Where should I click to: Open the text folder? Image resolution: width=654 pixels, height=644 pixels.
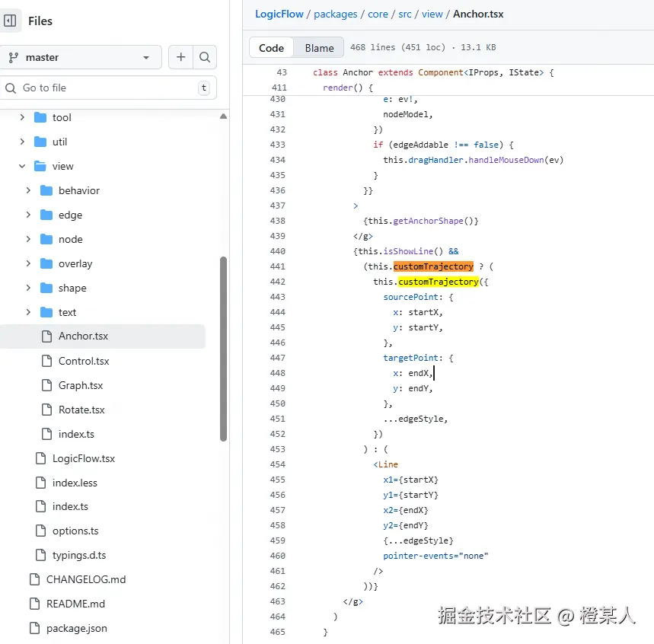[67, 312]
